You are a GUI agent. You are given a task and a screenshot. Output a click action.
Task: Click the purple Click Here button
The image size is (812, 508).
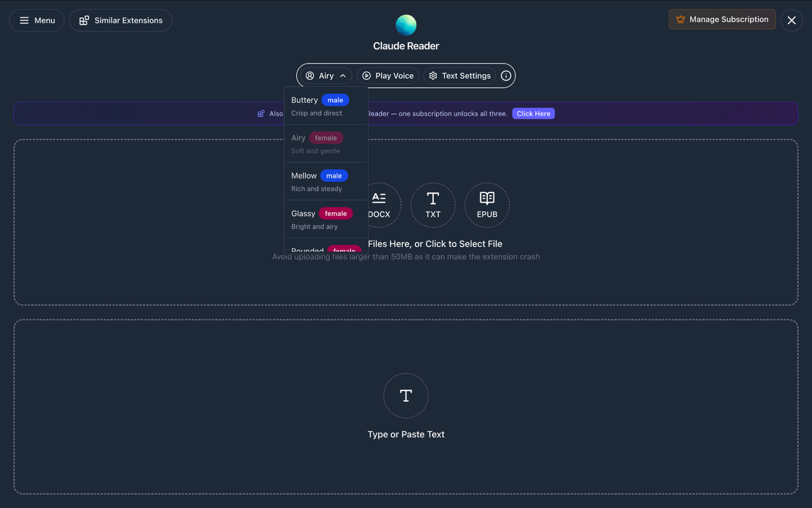[x=534, y=114]
